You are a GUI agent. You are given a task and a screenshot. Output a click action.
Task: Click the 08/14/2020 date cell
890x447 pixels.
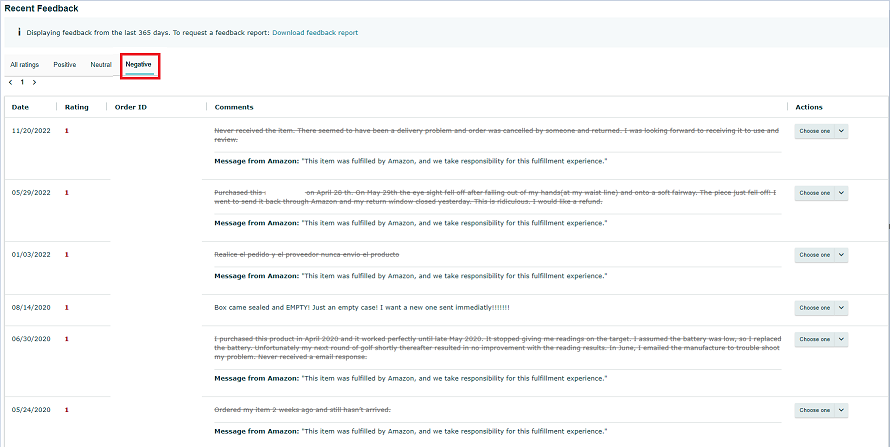pyautogui.click(x=31, y=307)
